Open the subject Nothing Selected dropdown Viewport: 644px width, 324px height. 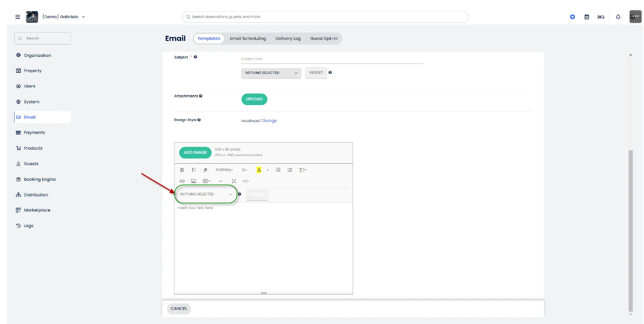(271, 73)
